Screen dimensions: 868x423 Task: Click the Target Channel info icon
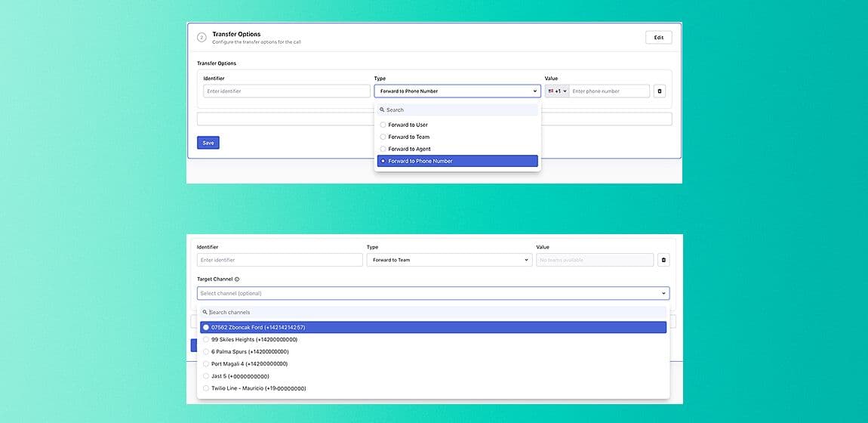(x=237, y=279)
